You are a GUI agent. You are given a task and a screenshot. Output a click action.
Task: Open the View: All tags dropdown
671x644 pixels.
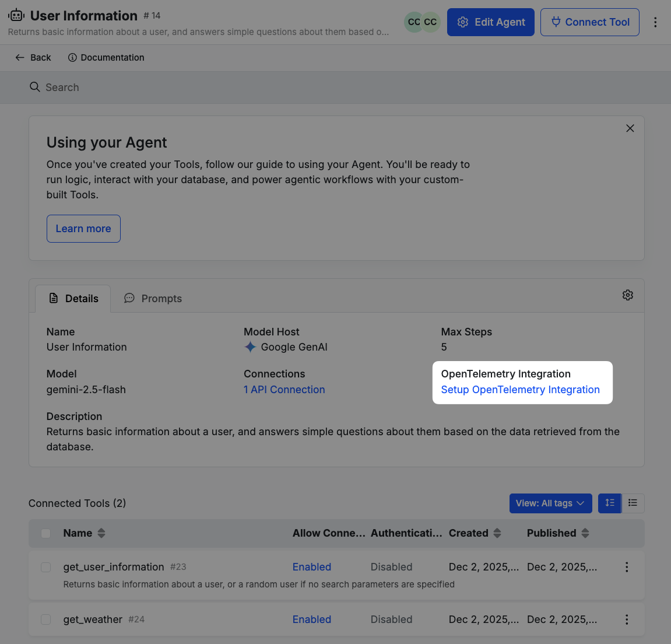(x=550, y=503)
